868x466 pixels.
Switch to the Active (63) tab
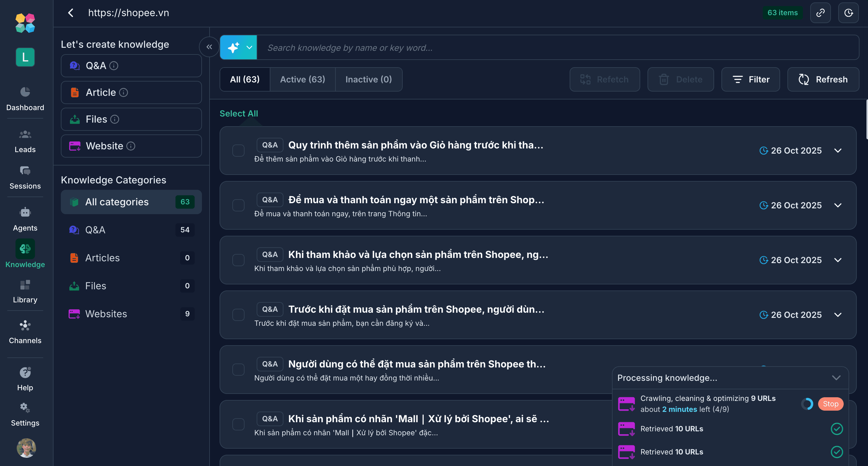[x=302, y=79]
